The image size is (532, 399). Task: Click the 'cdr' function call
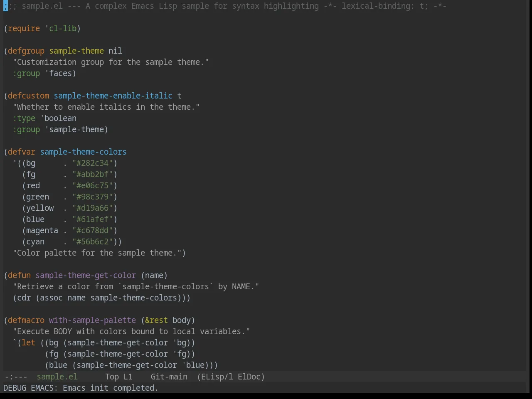point(24,298)
